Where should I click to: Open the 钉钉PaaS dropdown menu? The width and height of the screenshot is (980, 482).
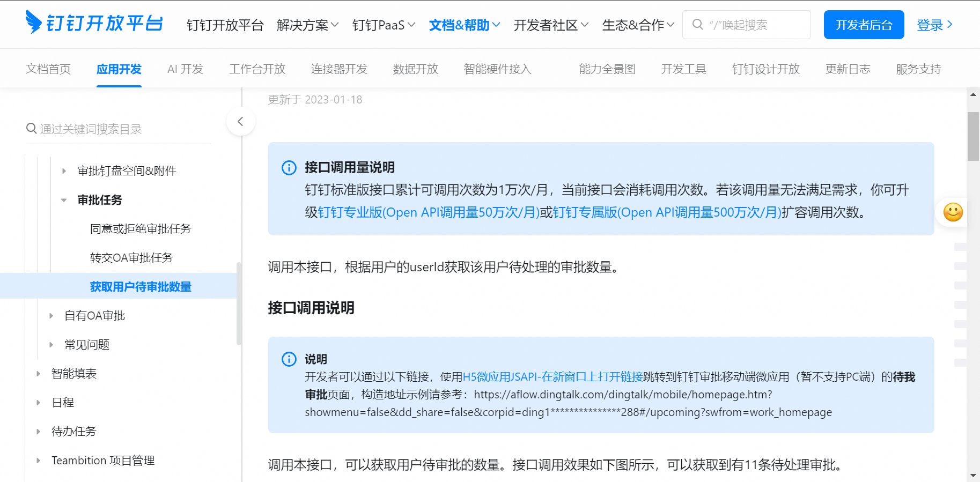tap(384, 25)
